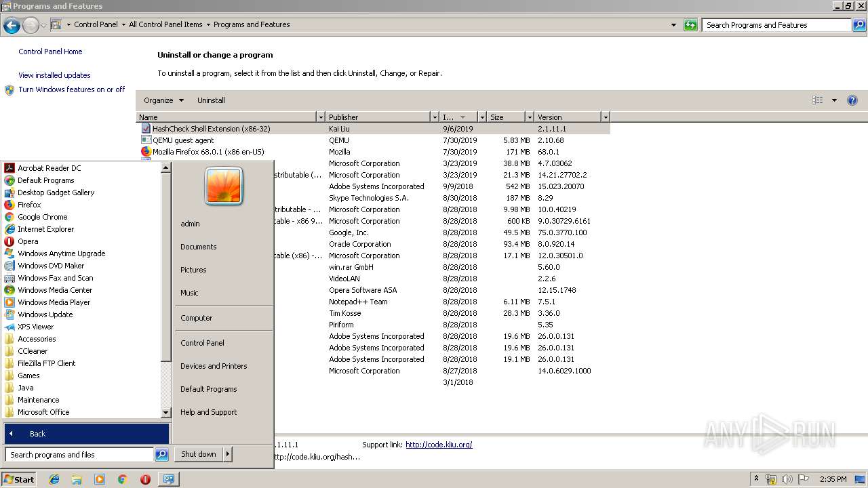Open the Control Panel Home link

tap(50, 52)
